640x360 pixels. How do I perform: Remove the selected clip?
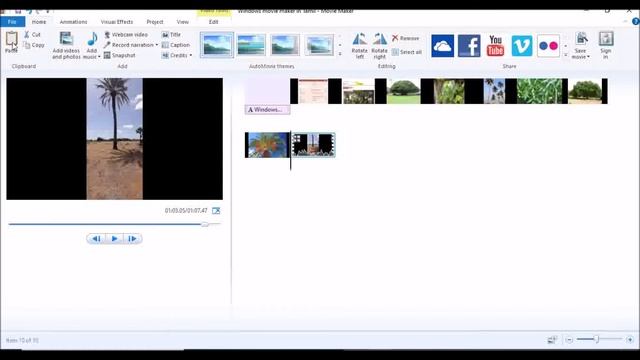[x=406, y=38]
